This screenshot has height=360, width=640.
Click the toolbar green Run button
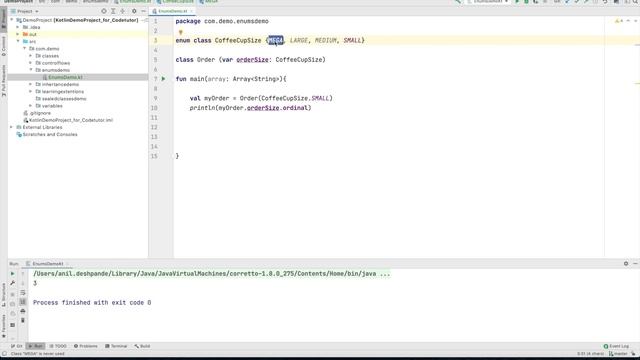coord(517,2)
